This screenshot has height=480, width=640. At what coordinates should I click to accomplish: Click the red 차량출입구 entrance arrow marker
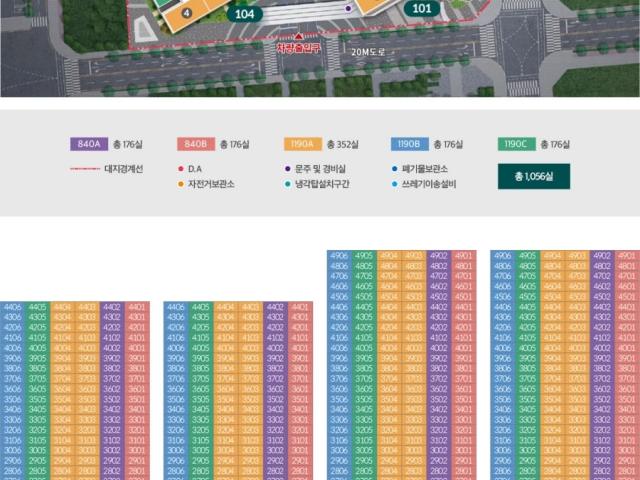pos(298,36)
